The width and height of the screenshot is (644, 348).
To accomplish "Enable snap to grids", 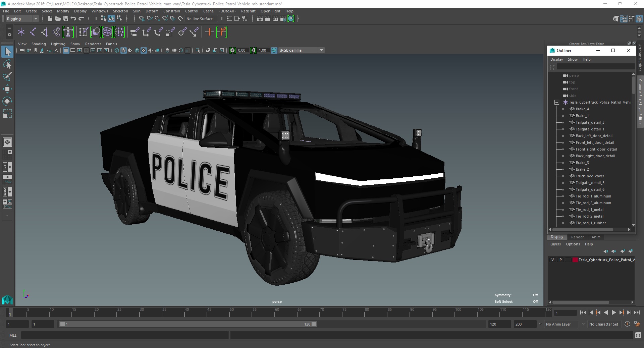I will pos(142,19).
